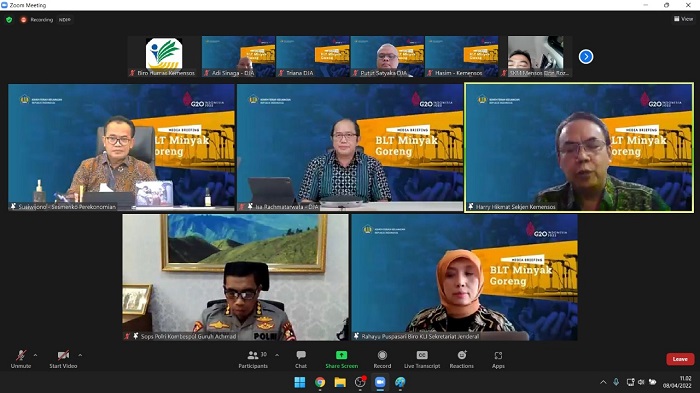Expand audio options next to Unmute
Viewport: 700px width, 393px height.
click(x=36, y=355)
